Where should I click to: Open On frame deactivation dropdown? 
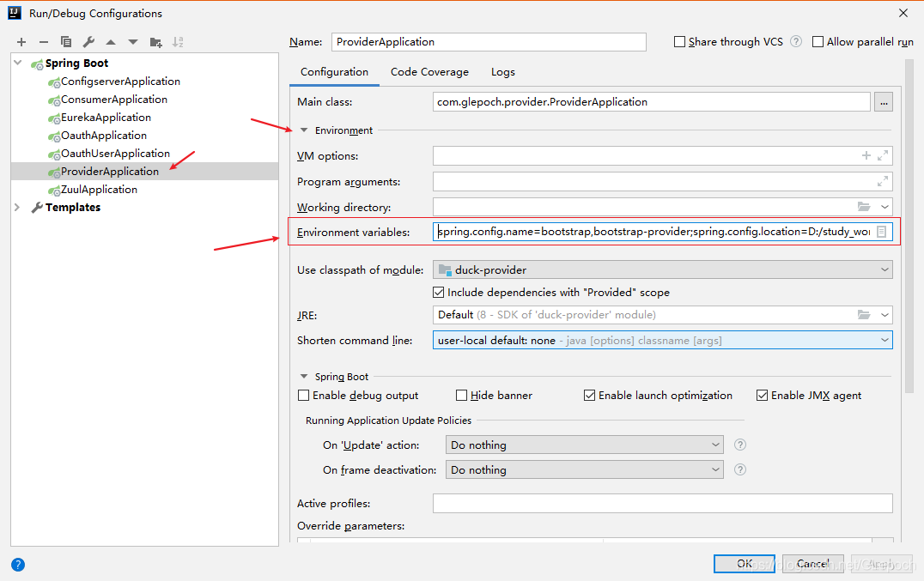point(715,469)
